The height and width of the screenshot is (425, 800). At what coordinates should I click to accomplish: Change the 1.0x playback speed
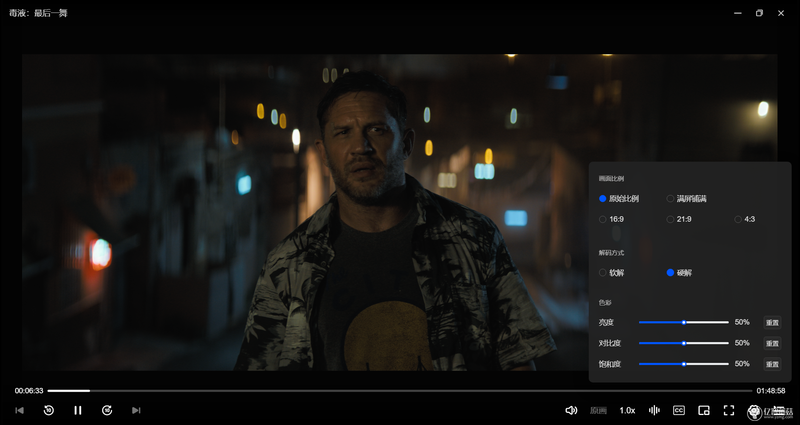(627, 411)
